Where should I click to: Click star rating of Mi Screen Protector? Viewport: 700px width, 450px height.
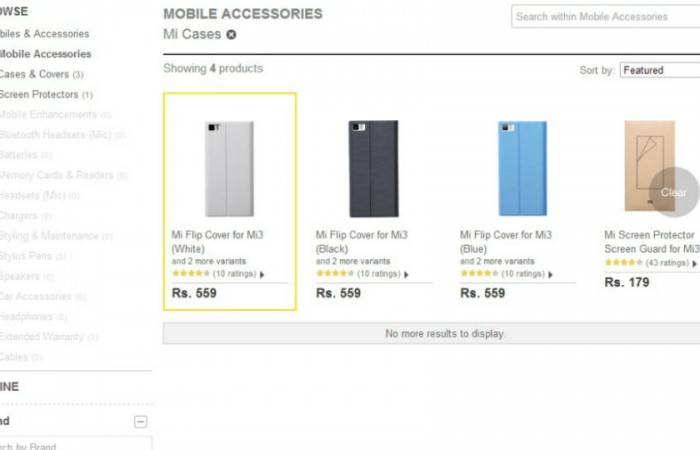623,262
